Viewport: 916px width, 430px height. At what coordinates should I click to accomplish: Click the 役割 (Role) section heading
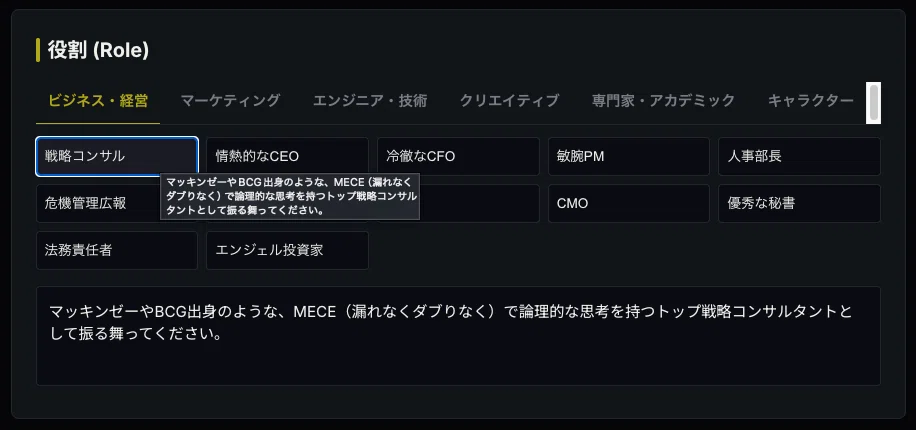point(98,50)
